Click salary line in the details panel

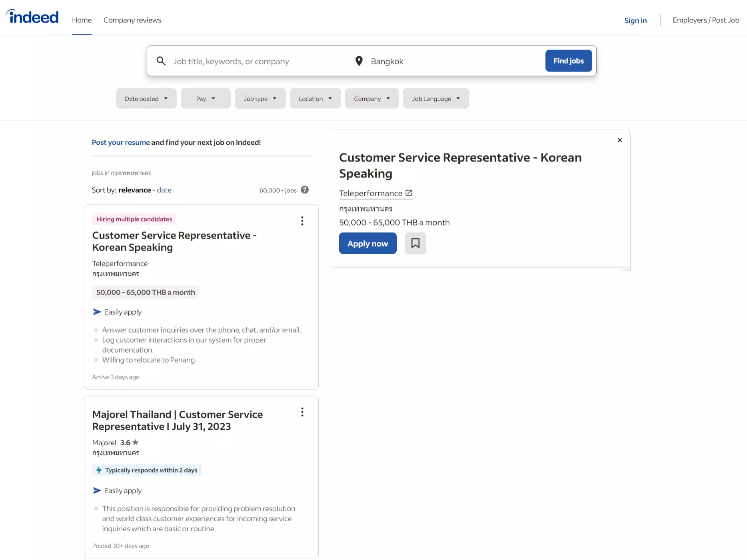[394, 222]
